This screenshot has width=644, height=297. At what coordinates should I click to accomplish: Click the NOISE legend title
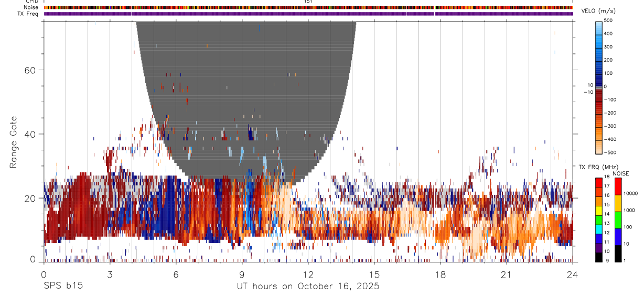click(621, 173)
